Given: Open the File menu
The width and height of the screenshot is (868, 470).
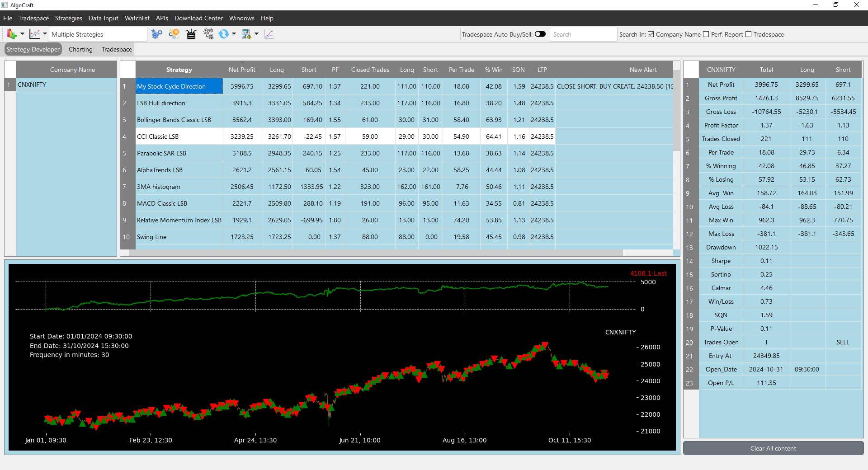Looking at the screenshot, I should [8, 18].
